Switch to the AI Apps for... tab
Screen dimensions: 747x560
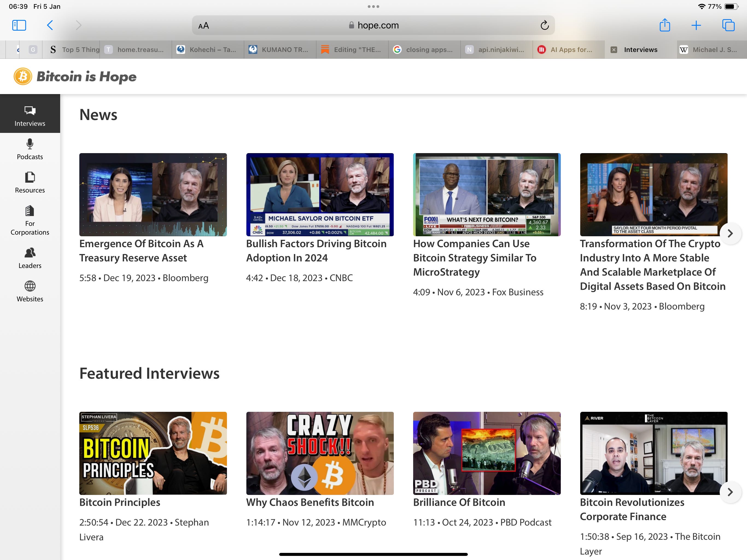coord(569,50)
